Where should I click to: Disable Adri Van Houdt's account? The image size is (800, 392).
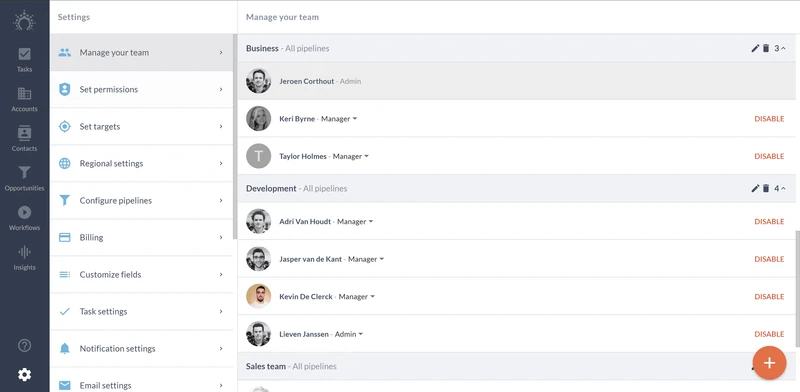click(769, 222)
